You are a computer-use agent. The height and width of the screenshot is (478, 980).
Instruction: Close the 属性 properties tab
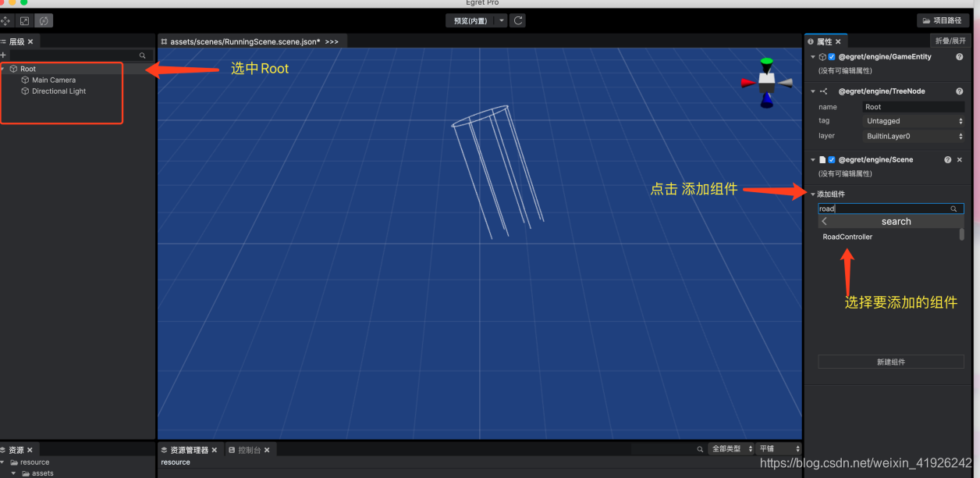[838, 41]
